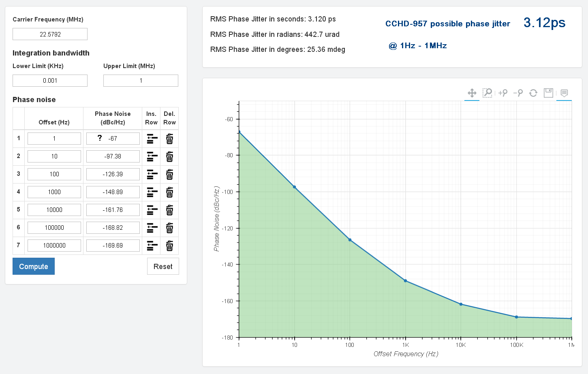Click the Integration bandwidth heading

click(x=51, y=53)
